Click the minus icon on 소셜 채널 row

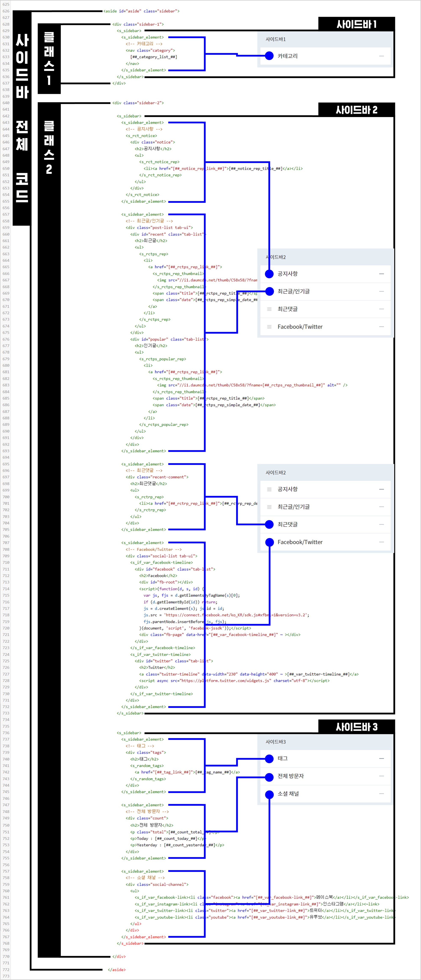tap(381, 794)
